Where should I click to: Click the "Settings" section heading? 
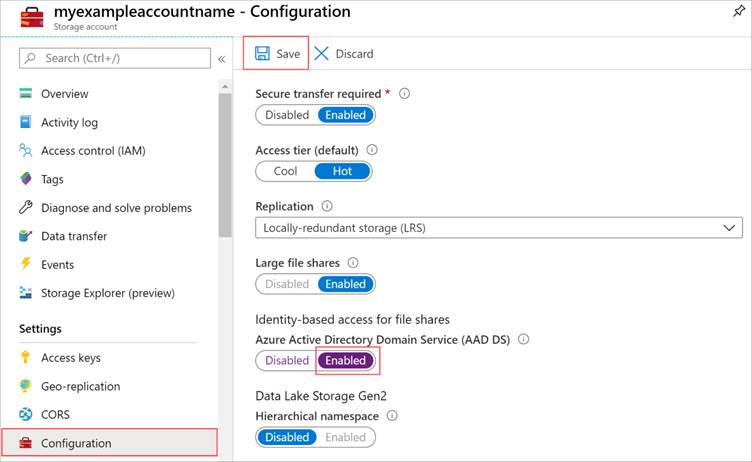click(x=40, y=329)
